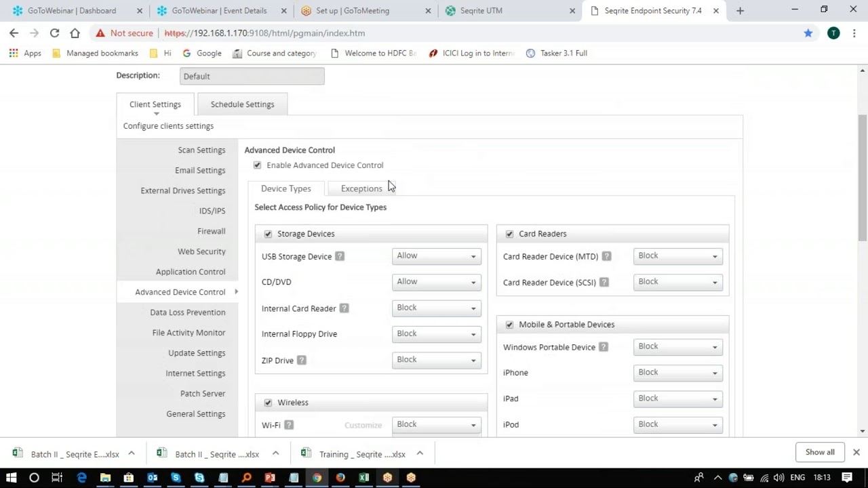
Task: Switch to Schedule Settings tab
Action: point(242,104)
